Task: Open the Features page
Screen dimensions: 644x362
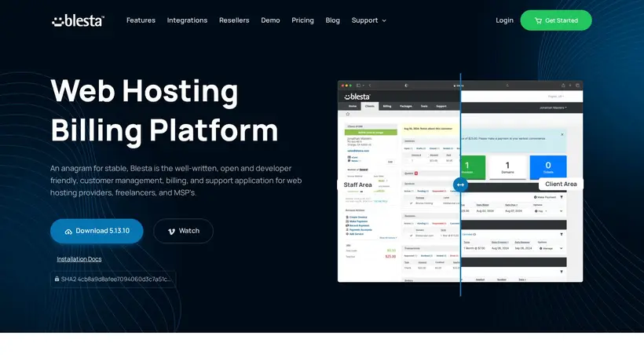Action: click(141, 20)
